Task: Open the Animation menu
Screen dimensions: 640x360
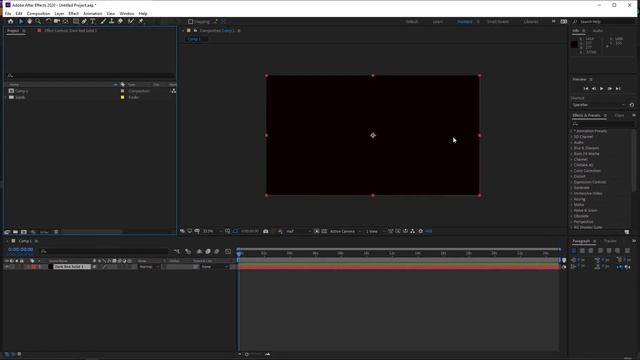Action: pos(92,13)
